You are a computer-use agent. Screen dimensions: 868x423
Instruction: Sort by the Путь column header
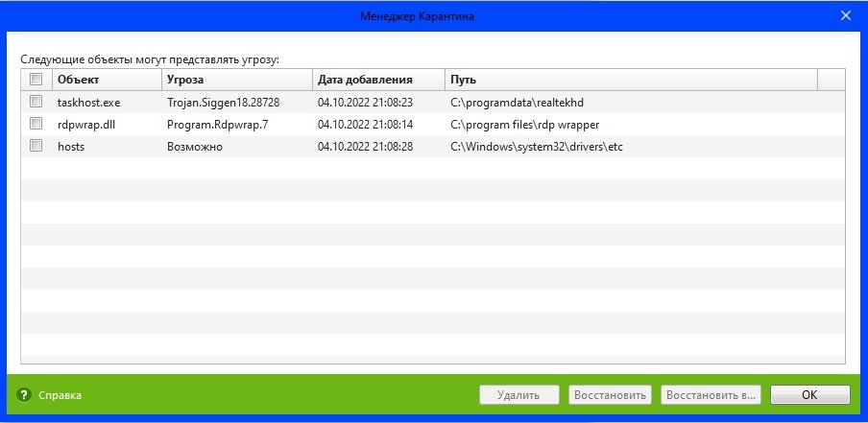[631, 80]
